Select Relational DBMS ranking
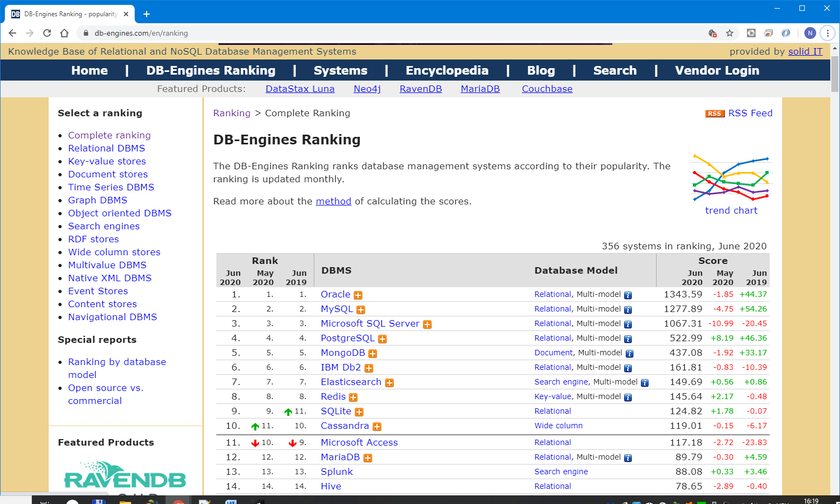The height and width of the screenshot is (504, 840). point(107,148)
